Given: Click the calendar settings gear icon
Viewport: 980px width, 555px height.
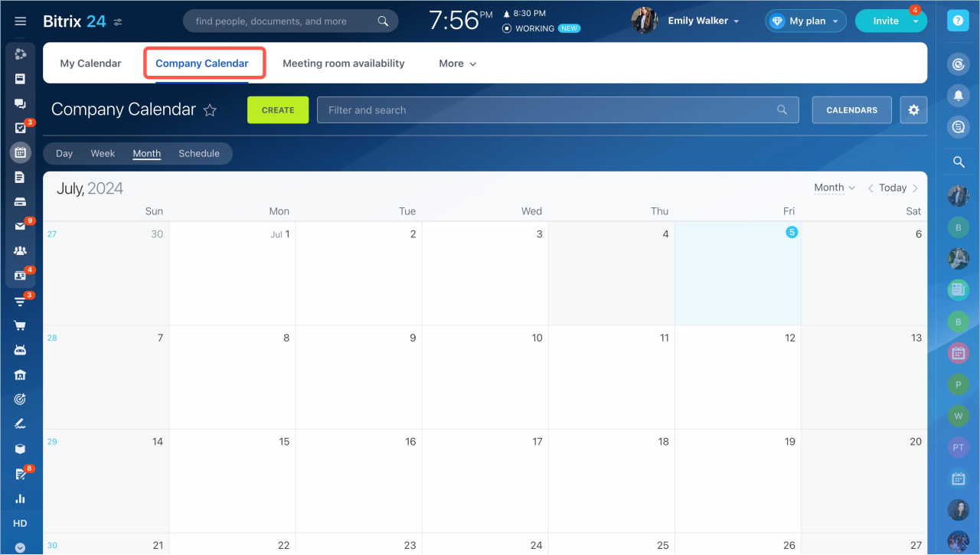Looking at the screenshot, I should click(913, 110).
